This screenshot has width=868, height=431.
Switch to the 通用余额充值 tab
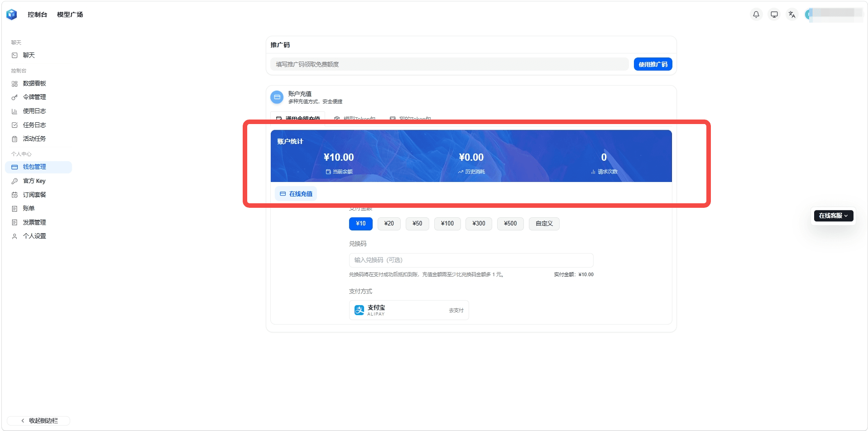[298, 118]
